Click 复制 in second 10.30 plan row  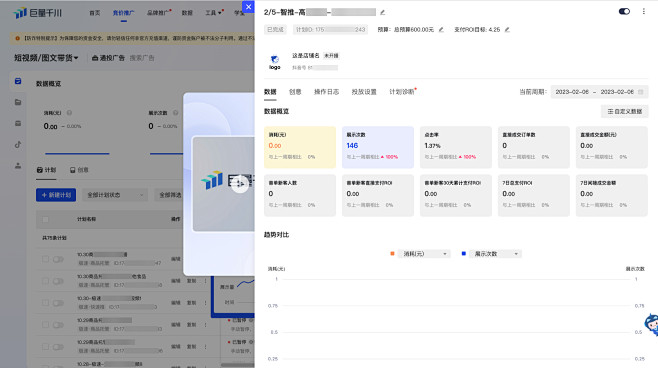pyautogui.click(x=191, y=281)
